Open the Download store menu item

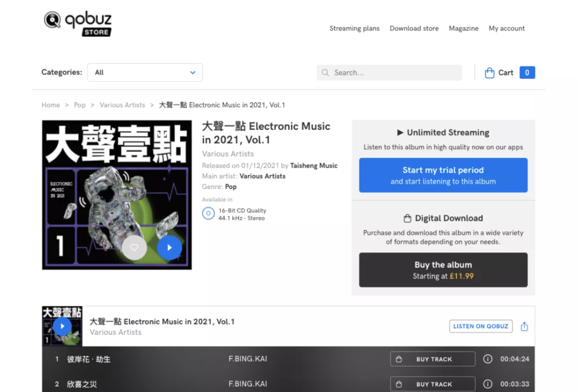point(414,28)
